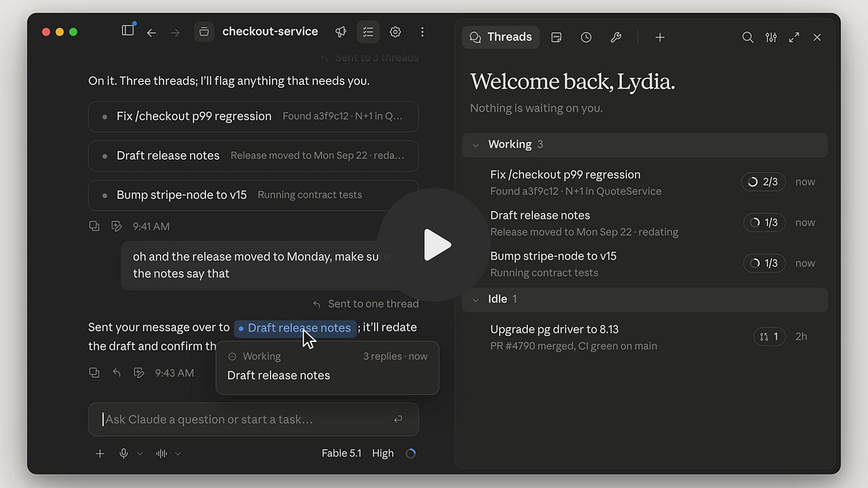The height and width of the screenshot is (488, 868).
Task: Open the wrench tools tab
Action: point(615,37)
